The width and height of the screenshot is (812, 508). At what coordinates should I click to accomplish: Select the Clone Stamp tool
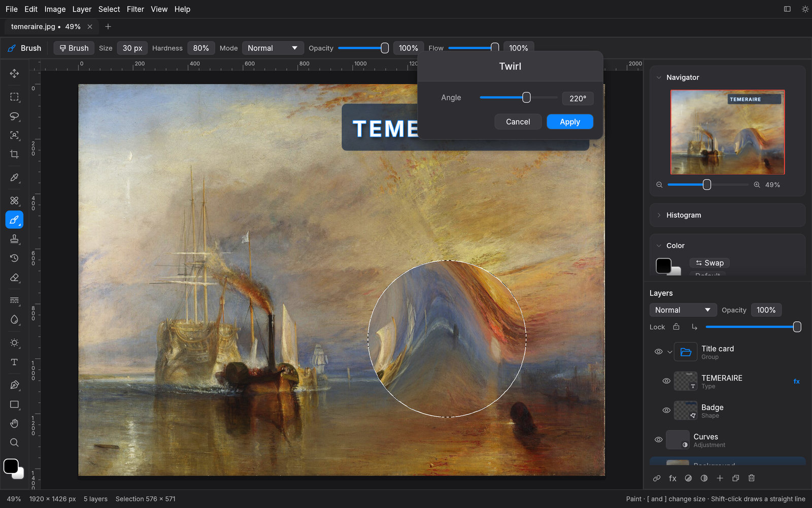(x=14, y=239)
